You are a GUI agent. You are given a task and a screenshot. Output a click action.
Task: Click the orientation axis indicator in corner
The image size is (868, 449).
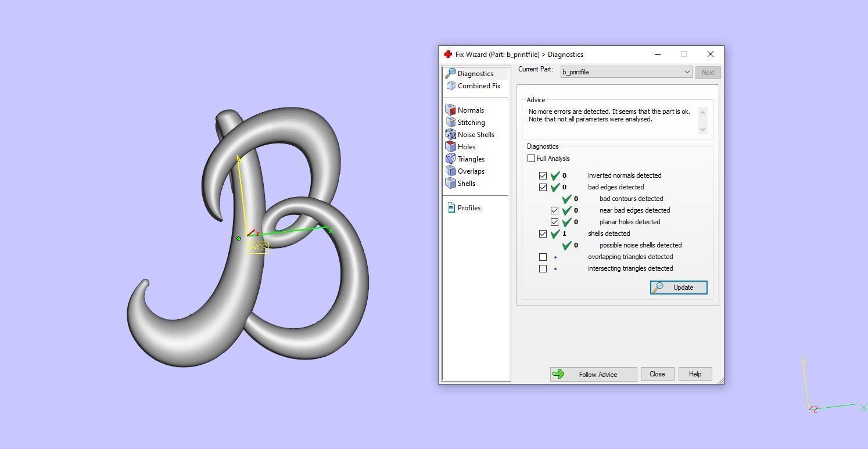pos(834,386)
